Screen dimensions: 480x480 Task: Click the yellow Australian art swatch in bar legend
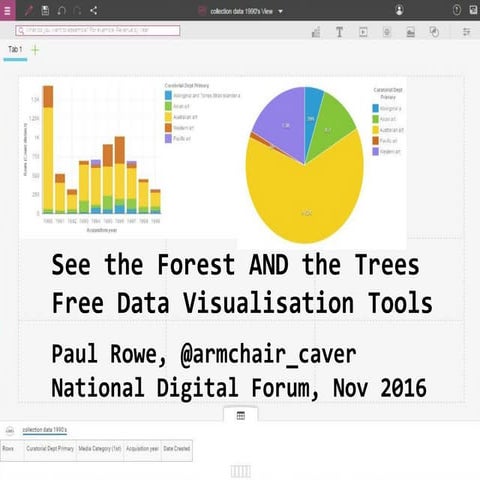click(168, 117)
